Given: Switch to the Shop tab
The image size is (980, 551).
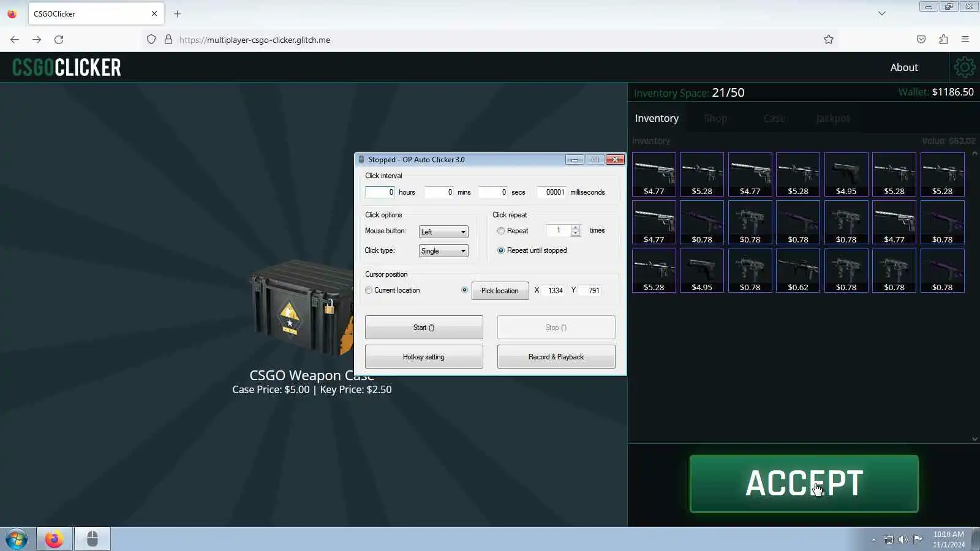Looking at the screenshot, I should point(715,119).
